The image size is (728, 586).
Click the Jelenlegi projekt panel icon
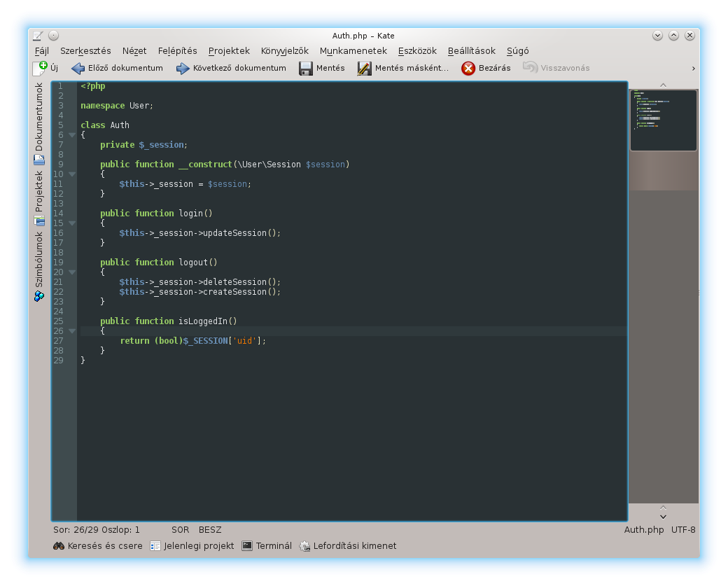click(x=155, y=545)
